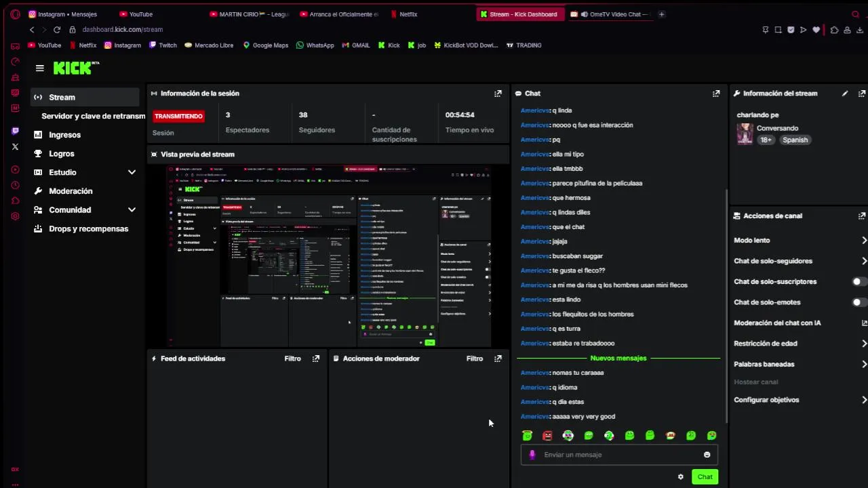Open snapshot tool in browser toolbar
Viewport: 868px width, 488px height.
(x=778, y=30)
